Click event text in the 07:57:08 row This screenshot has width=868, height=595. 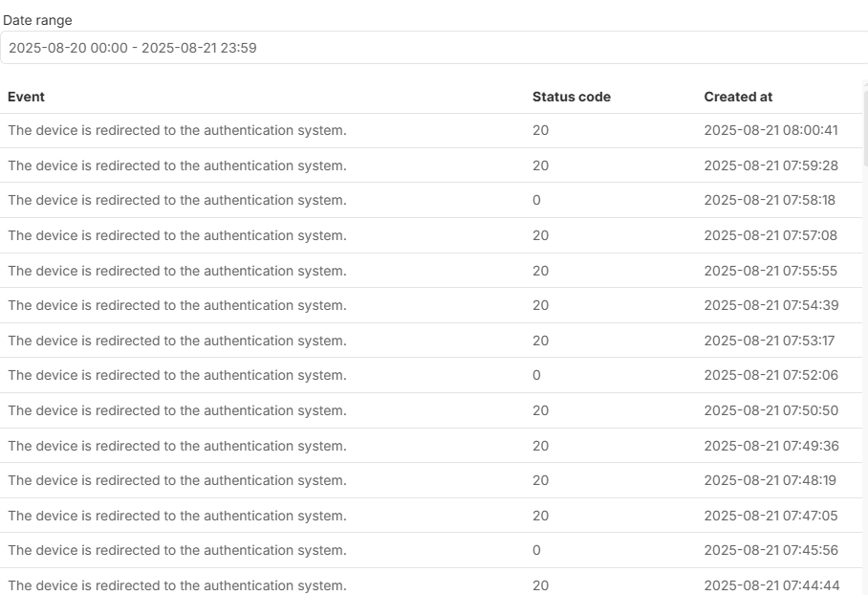pyautogui.click(x=177, y=235)
